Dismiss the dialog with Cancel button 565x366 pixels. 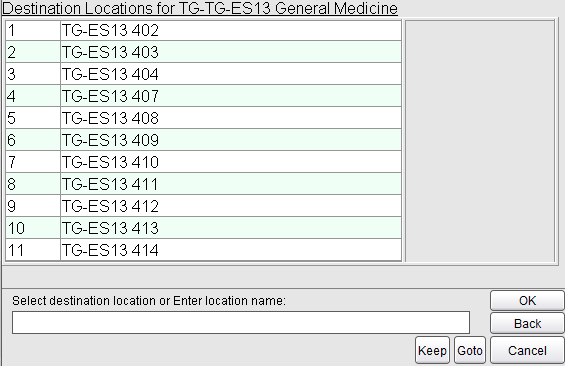pyautogui.click(x=527, y=350)
